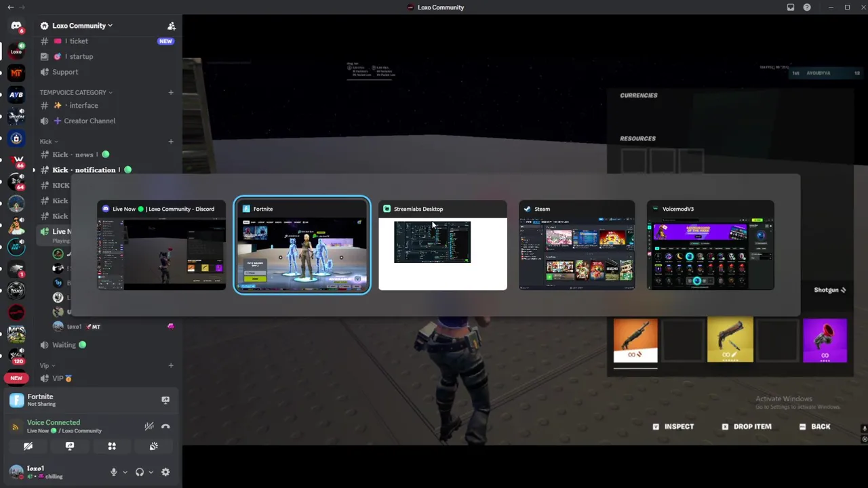Open Discord direct messages home icon
The image size is (868, 488).
[16, 26]
